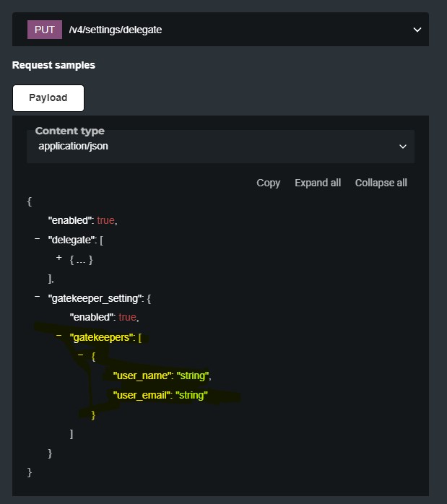Click the Request samples heading
Screen dimensions: 447x504
(53, 65)
